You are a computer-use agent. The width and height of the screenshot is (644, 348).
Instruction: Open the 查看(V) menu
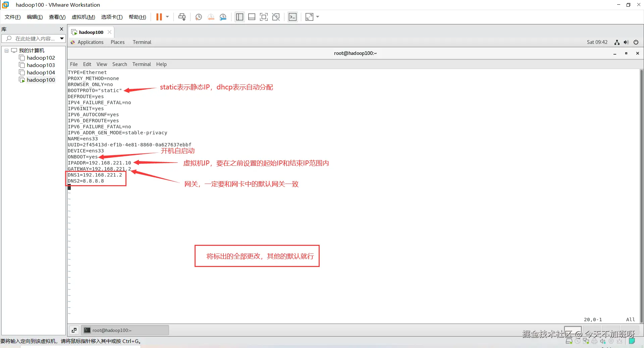(57, 17)
